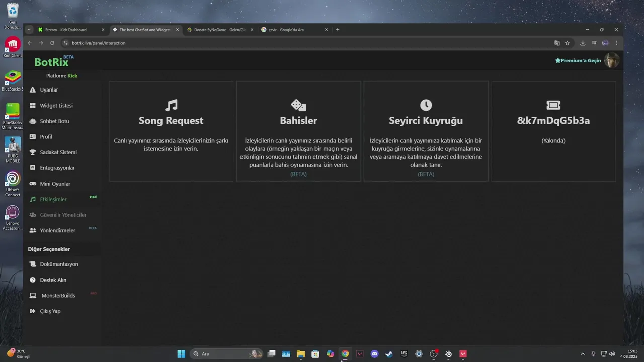This screenshot has height=362, width=644.
Task: Bookmark this page with star icon
Action: tap(567, 43)
